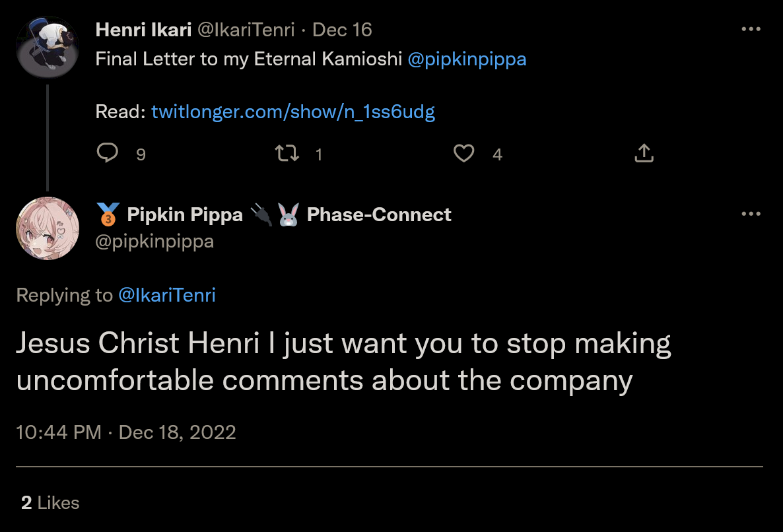The image size is (783, 532).
Task: Click the share upload icon
Action: [x=644, y=153]
